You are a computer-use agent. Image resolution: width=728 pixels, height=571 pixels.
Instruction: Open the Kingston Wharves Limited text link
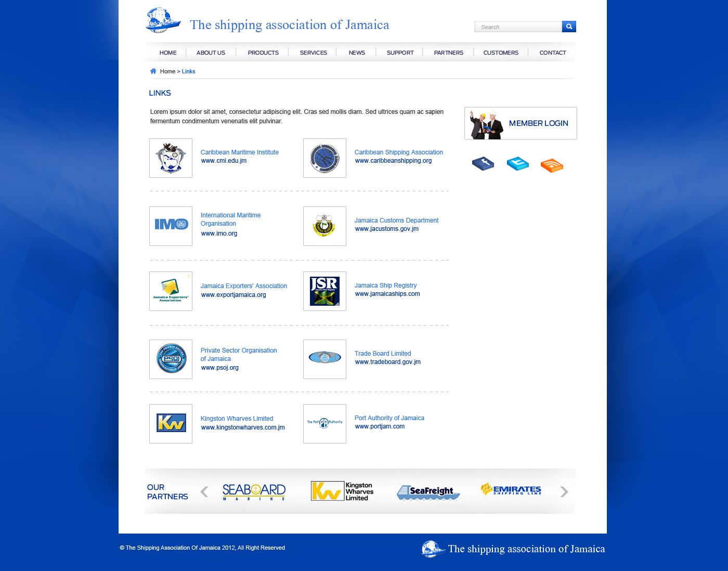237,419
